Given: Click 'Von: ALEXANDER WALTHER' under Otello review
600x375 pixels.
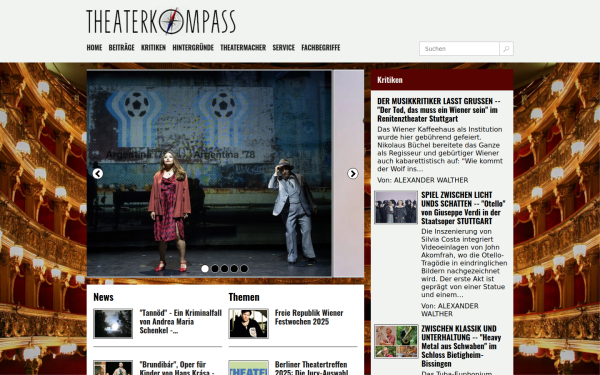Looking at the screenshot, I should click(450, 310).
